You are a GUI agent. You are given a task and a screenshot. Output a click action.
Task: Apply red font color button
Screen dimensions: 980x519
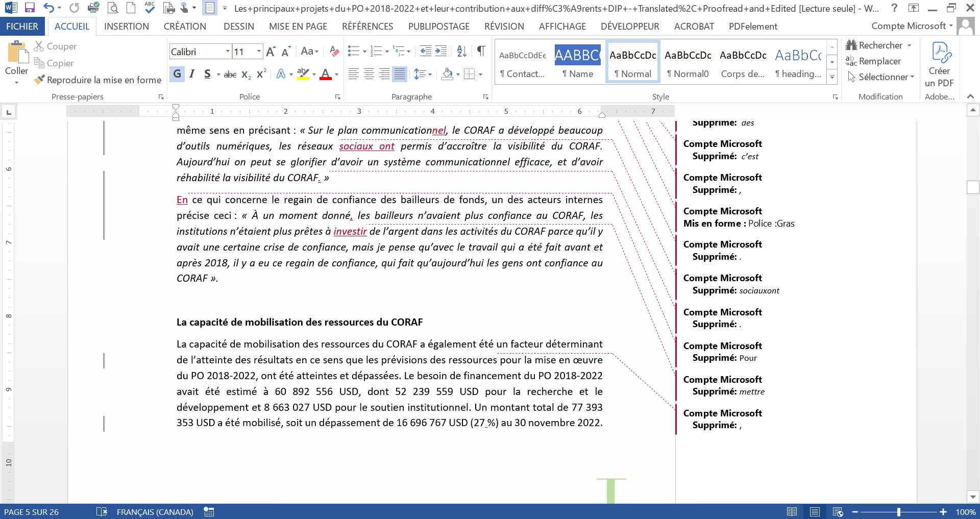tap(326, 75)
